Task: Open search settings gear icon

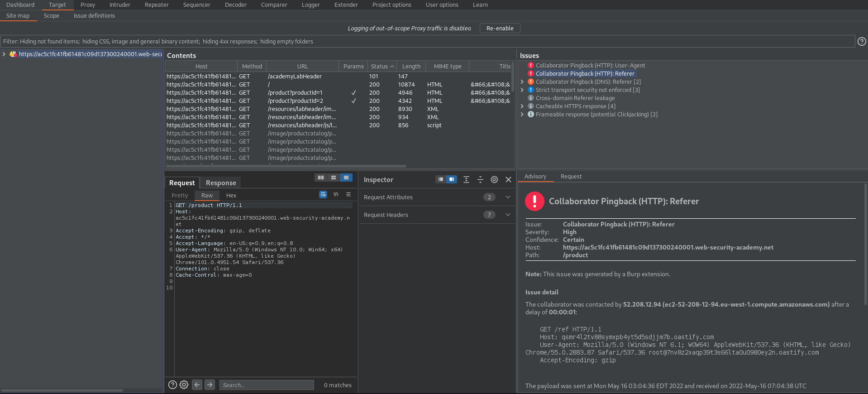Action: [x=184, y=384]
